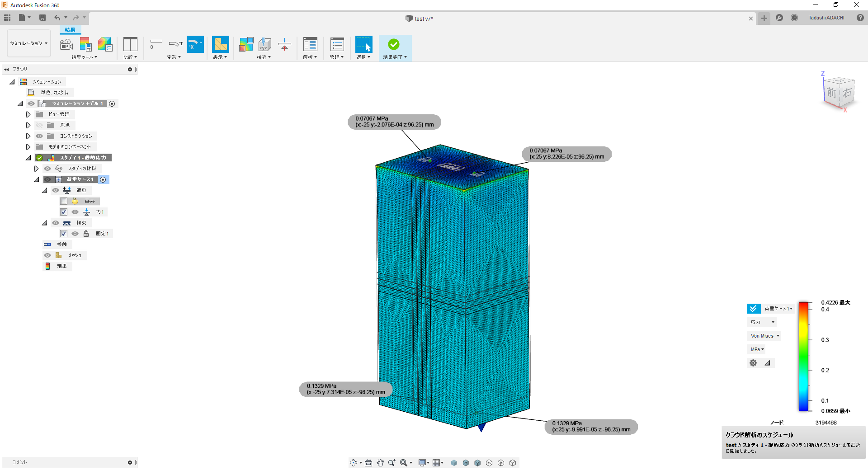Select the Results ribbon tab
This screenshot has width=868, height=470.
(70, 30)
